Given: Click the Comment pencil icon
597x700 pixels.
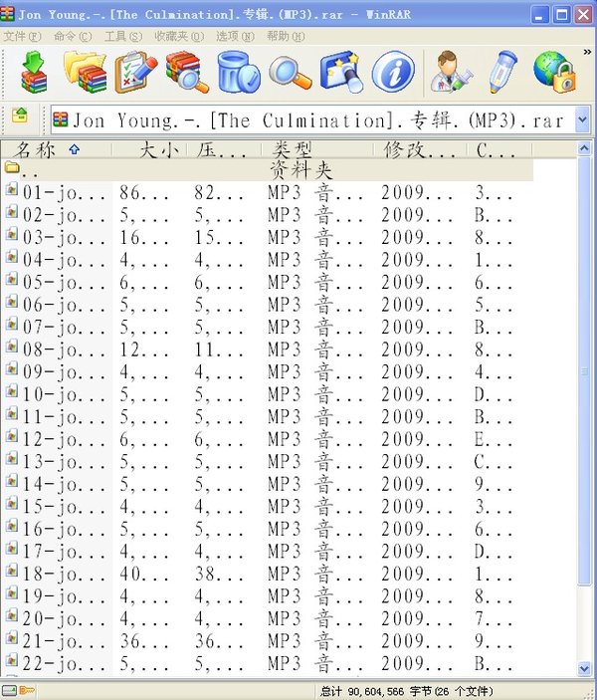Looking at the screenshot, I should point(502,72).
